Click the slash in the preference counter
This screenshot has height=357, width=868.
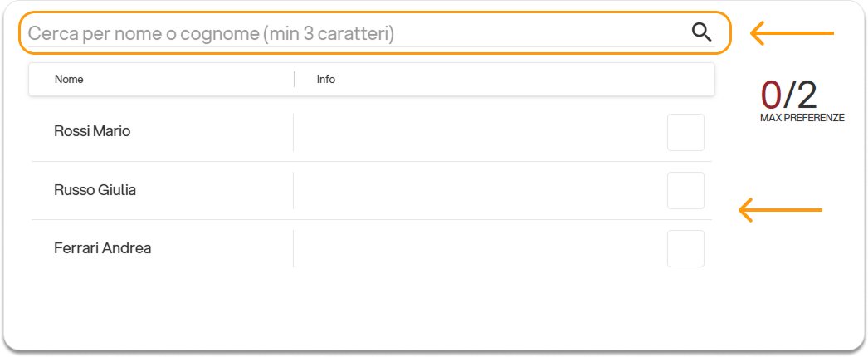[x=788, y=95]
